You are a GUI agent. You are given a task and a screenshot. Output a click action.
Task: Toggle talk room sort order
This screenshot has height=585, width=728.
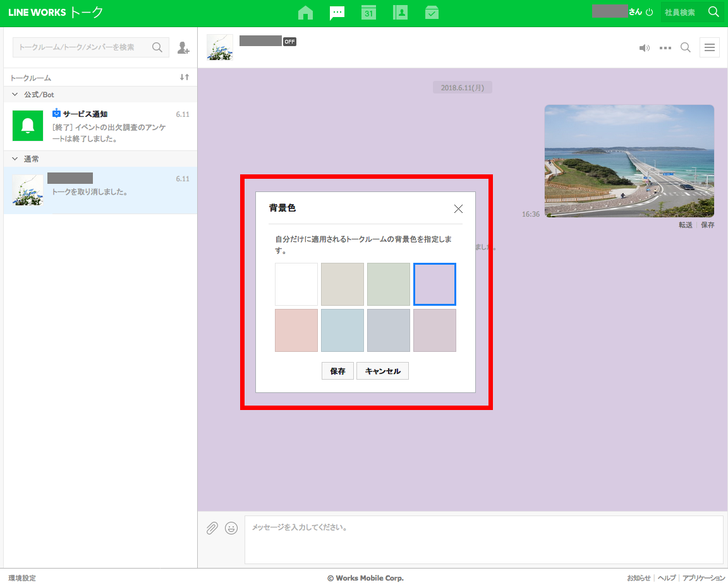coord(184,77)
